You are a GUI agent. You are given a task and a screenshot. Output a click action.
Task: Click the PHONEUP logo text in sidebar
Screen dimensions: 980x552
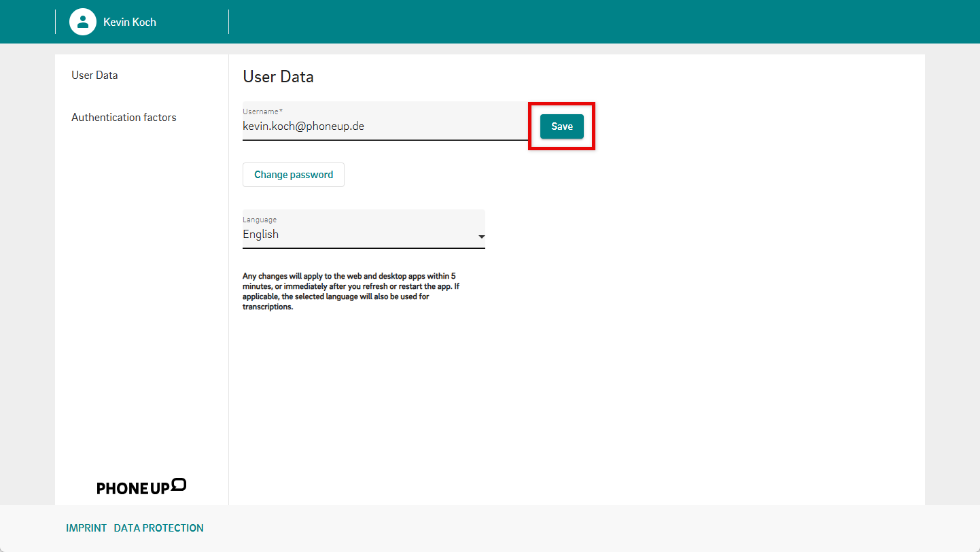133,488
